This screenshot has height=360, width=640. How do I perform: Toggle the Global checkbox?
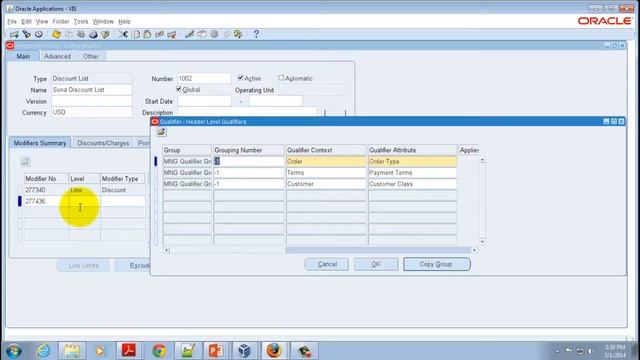click(x=179, y=89)
